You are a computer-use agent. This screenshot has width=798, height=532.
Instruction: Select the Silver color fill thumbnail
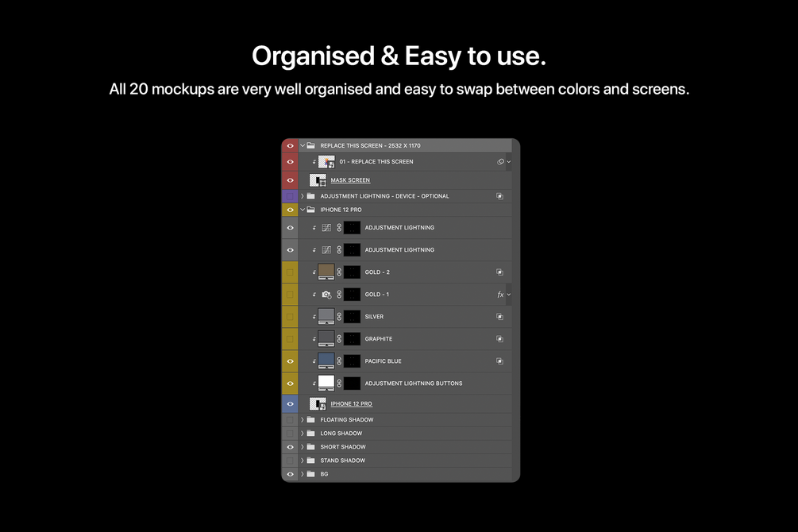[x=326, y=317]
